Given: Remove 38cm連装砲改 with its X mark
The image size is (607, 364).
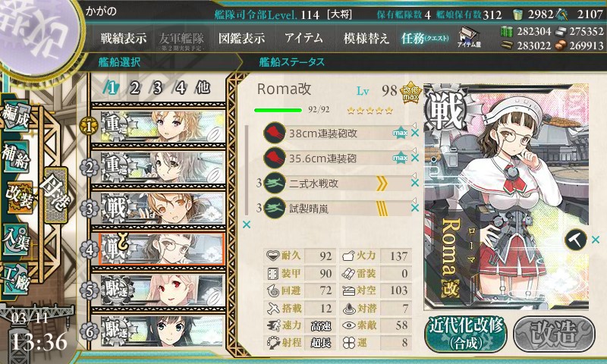Looking at the screenshot, I should tap(415, 133).
